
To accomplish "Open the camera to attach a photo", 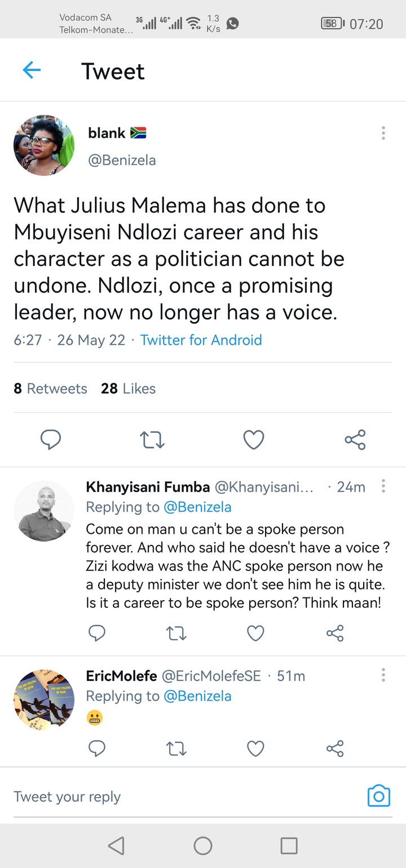I will point(379,796).
